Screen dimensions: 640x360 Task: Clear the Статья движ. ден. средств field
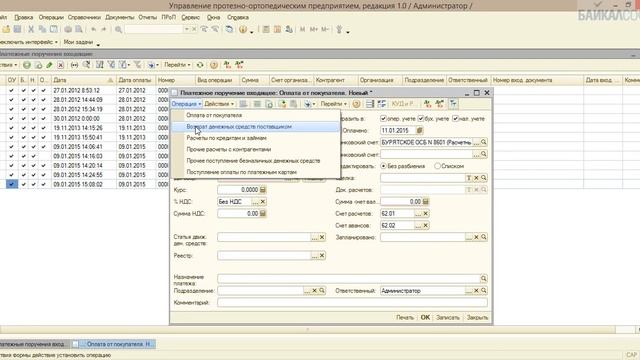point(322,237)
